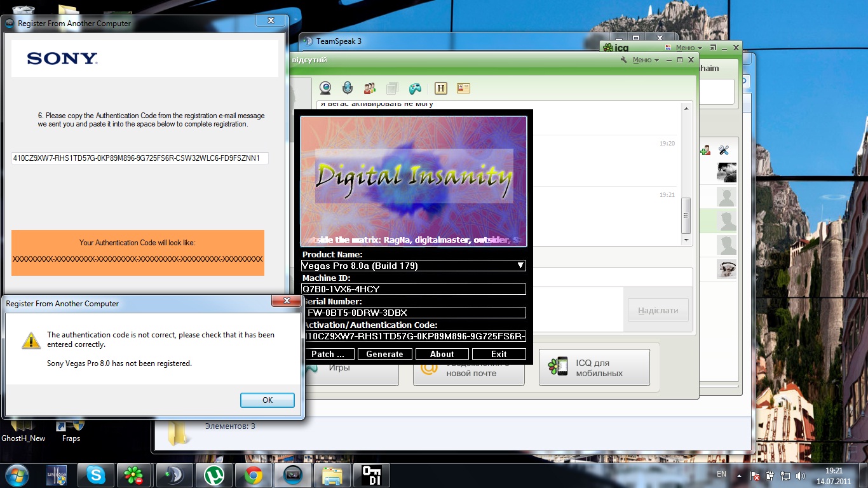This screenshot has height=488, width=868.
Task: Open Google Chrome from the taskbar
Action: (x=253, y=475)
